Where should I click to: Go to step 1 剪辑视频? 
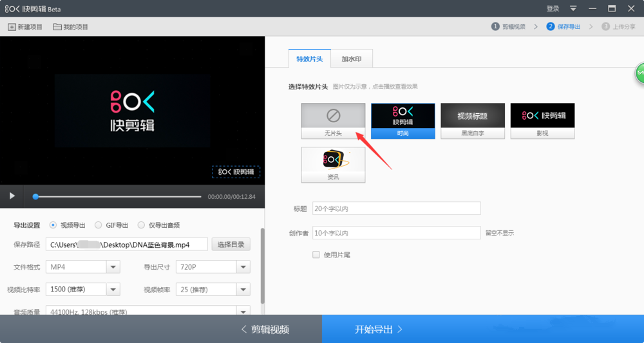(x=509, y=26)
